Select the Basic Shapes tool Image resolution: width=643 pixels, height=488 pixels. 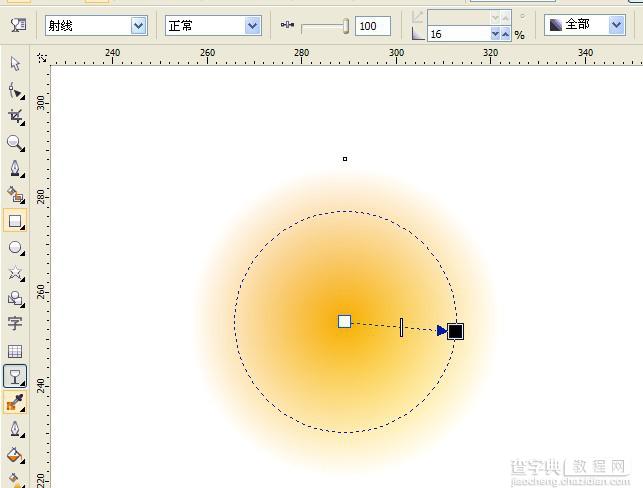click(16, 299)
